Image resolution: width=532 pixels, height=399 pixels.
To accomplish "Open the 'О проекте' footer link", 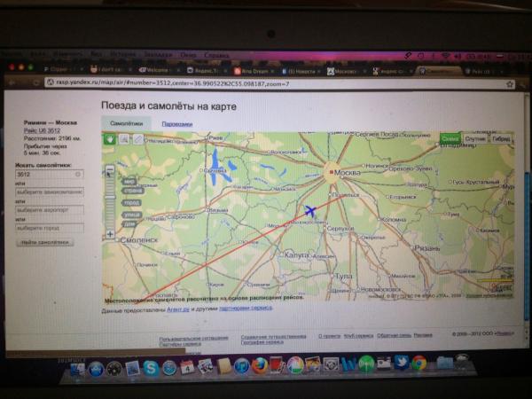I will point(330,336).
